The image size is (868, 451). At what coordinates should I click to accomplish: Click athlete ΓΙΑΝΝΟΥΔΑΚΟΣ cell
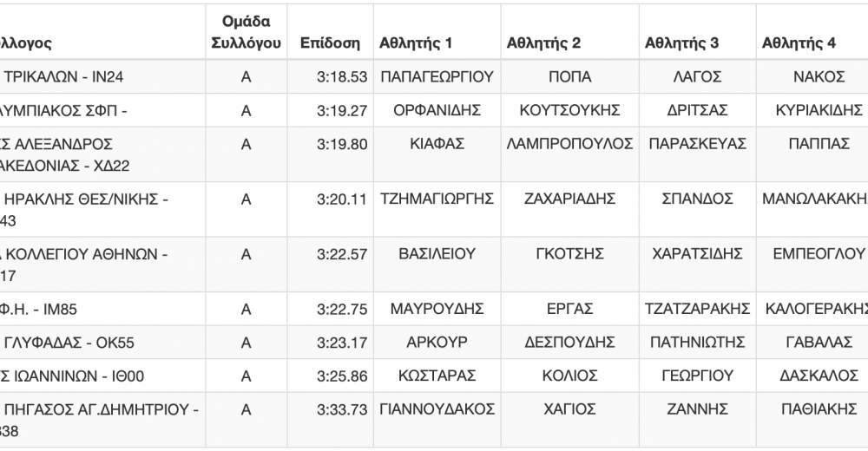click(x=437, y=409)
